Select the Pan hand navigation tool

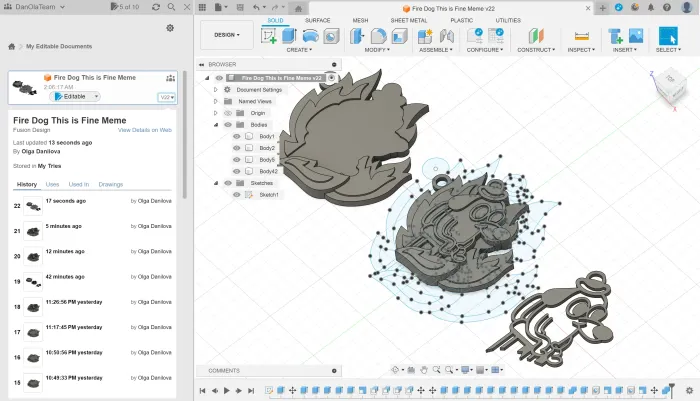[424, 370]
